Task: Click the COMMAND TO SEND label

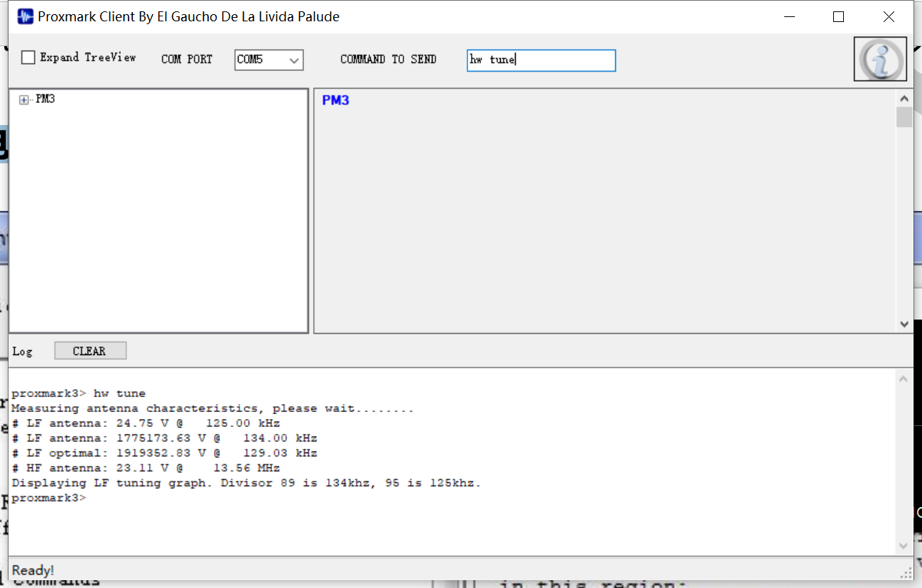Action: tap(389, 60)
